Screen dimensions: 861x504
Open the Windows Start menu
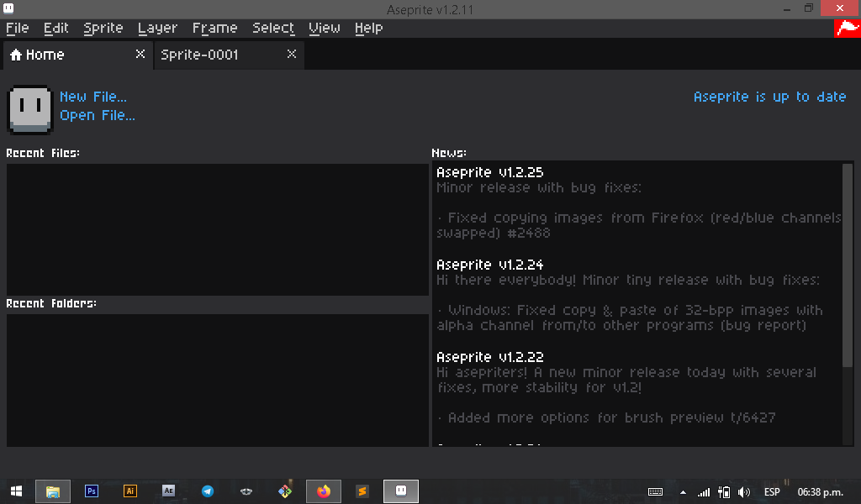coord(16,491)
